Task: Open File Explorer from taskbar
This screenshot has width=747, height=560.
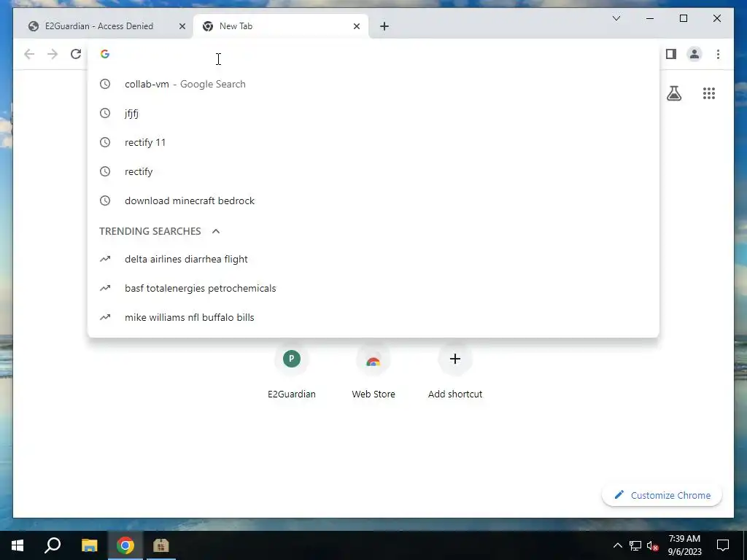Action: click(x=89, y=545)
